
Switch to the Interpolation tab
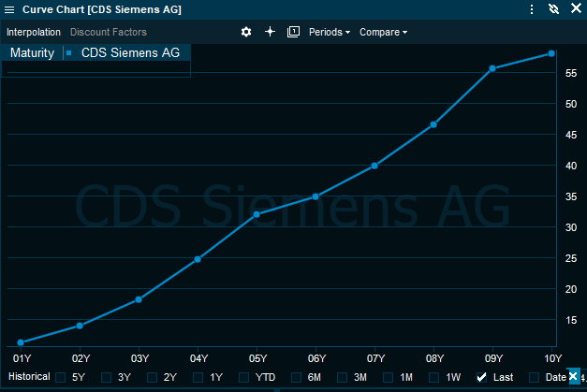point(34,32)
